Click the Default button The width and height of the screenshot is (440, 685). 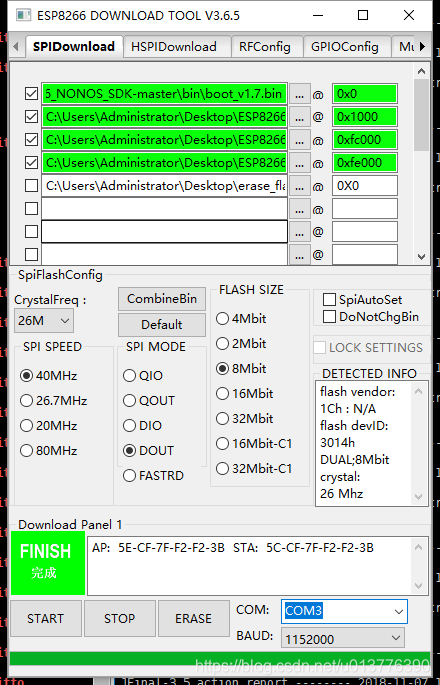tap(162, 325)
